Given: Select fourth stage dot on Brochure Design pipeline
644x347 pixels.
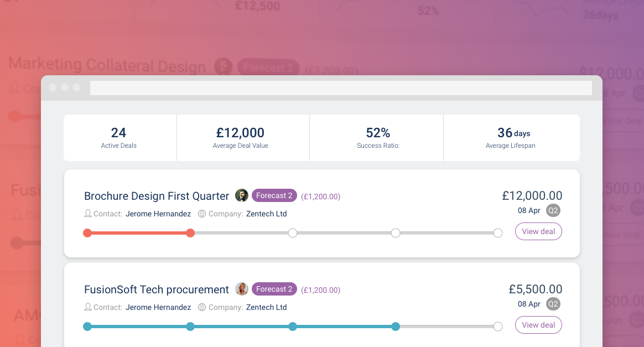Looking at the screenshot, I should tap(395, 233).
